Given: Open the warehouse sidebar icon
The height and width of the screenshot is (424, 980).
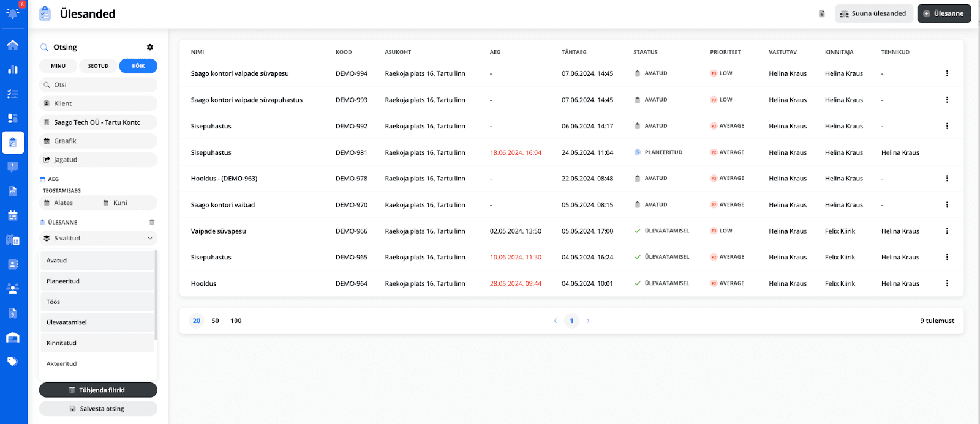Looking at the screenshot, I should [x=13, y=338].
